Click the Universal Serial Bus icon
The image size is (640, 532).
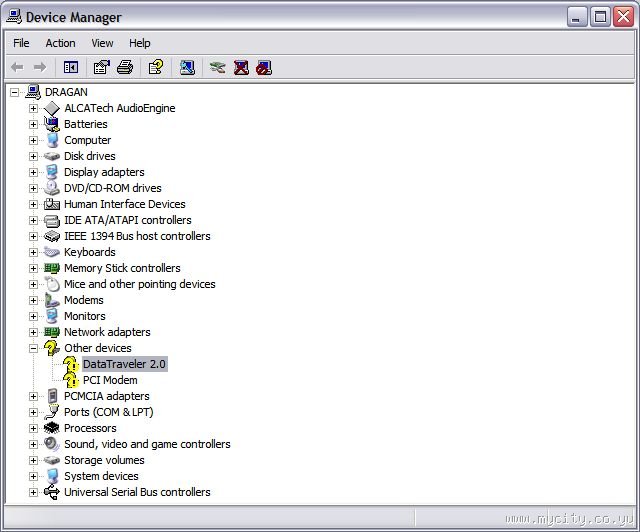pos(52,492)
